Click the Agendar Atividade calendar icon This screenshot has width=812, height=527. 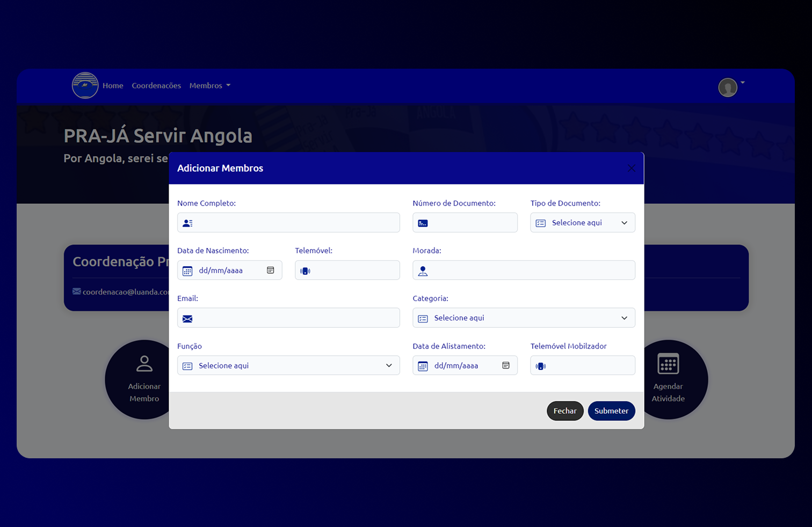668,364
